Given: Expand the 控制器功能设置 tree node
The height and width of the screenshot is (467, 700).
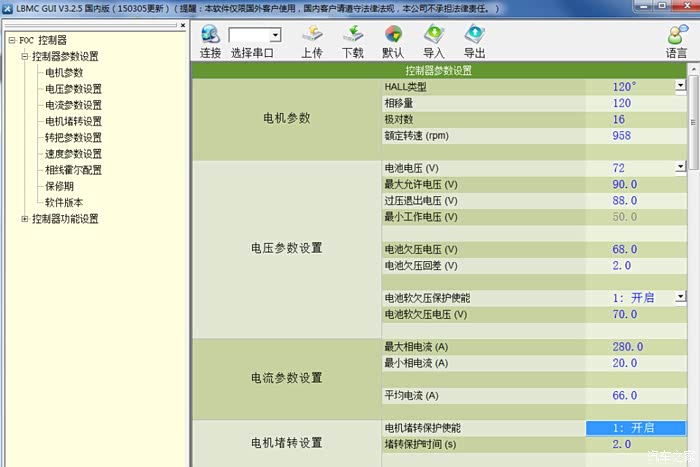Looking at the screenshot, I should [x=24, y=219].
